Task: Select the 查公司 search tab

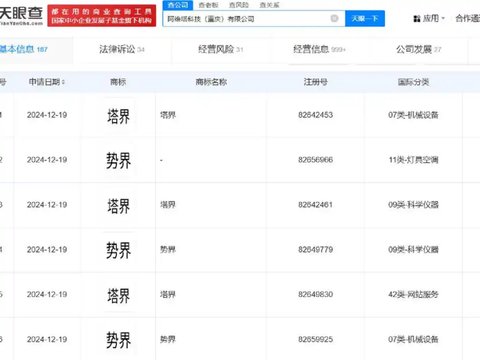Action: 178,5
